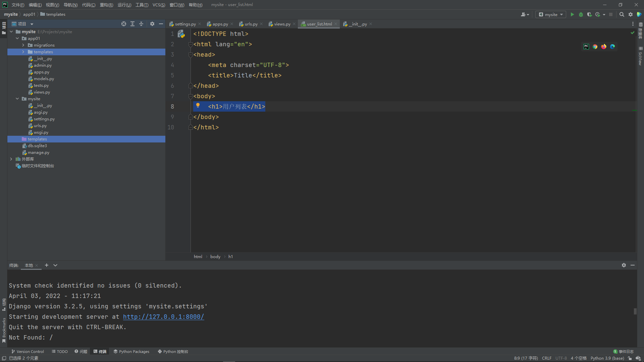
Task: Open Search Everywhere magnifier
Action: point(622,14)
